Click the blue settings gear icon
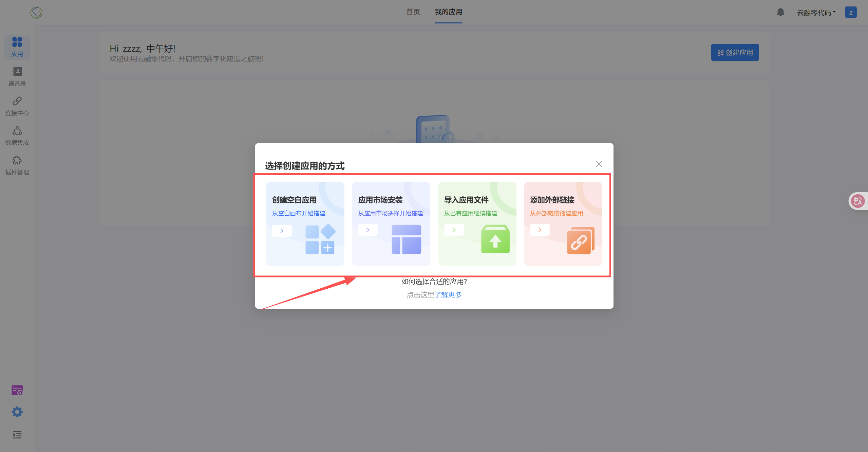Screen dimensions: 868x452 click(x=17, y=412)
